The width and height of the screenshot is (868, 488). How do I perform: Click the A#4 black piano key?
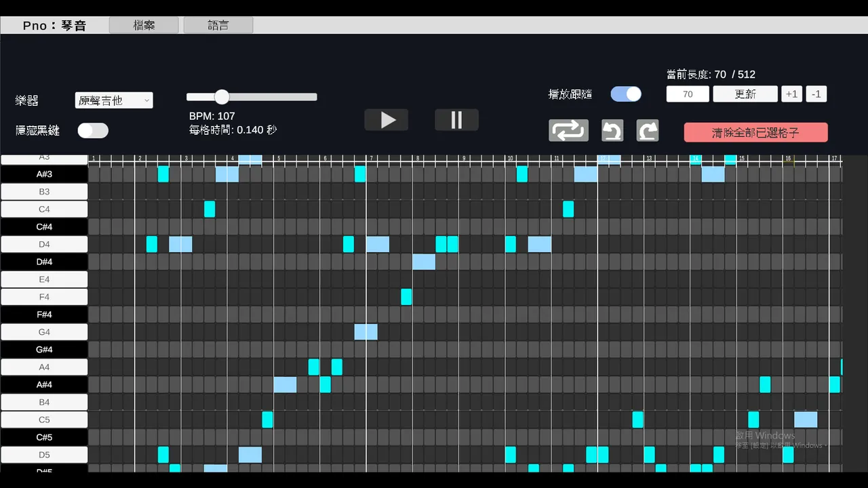(44, 385)
